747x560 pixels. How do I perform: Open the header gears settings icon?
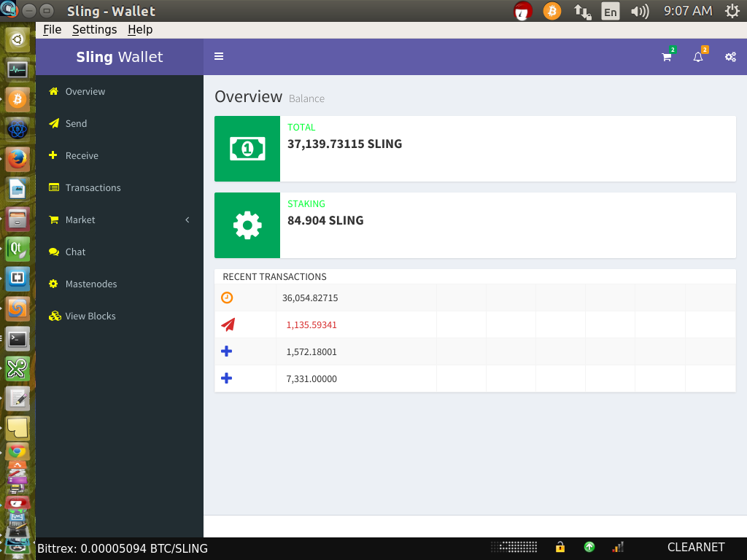(x=730, y=57)
